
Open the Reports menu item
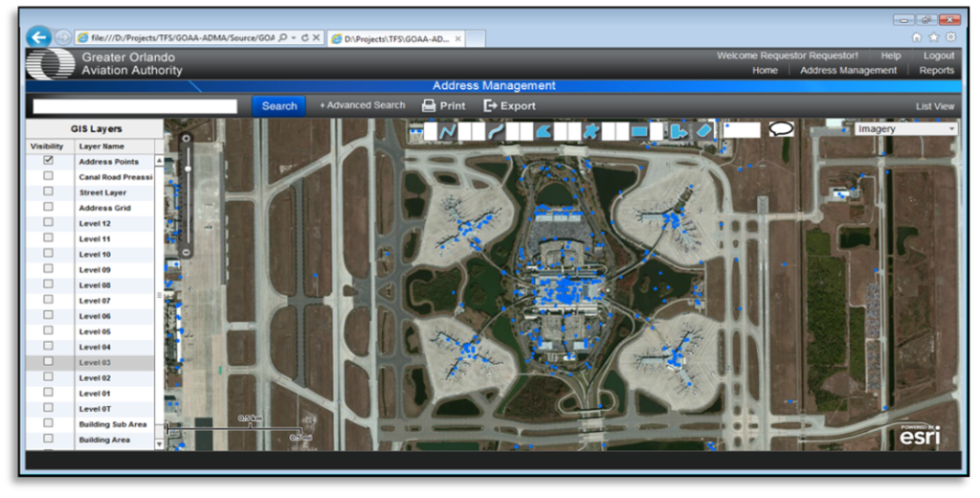coord(936,70)
